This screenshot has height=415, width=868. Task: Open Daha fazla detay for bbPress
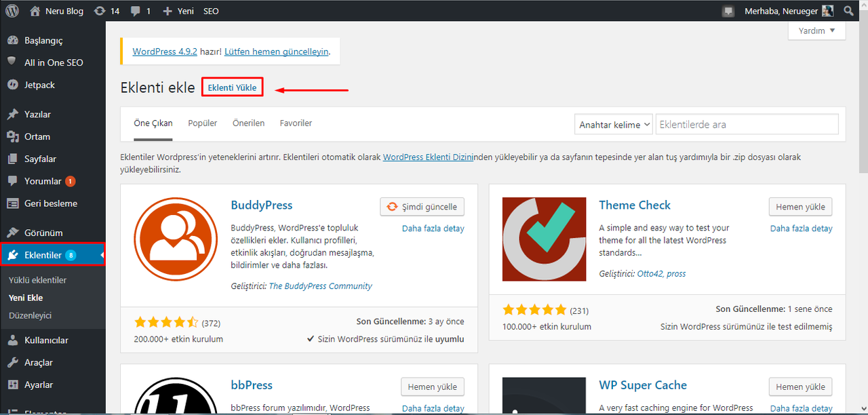pyautogui.click(x=433, y=408)
